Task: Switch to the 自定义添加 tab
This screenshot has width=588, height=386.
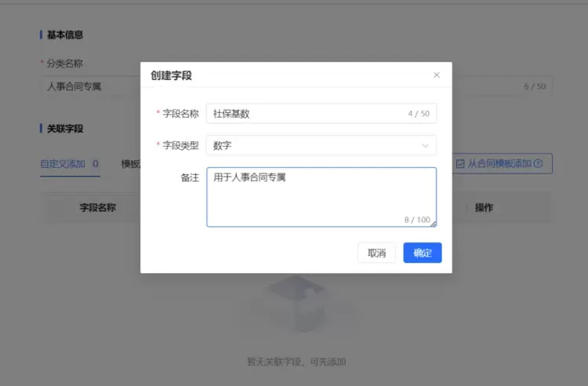Action: (62, 164)
